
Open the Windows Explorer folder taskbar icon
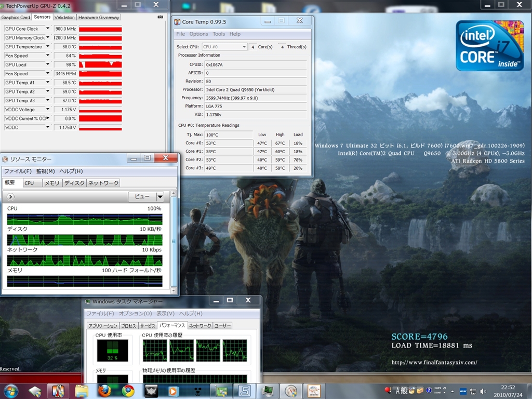(82, 391)
